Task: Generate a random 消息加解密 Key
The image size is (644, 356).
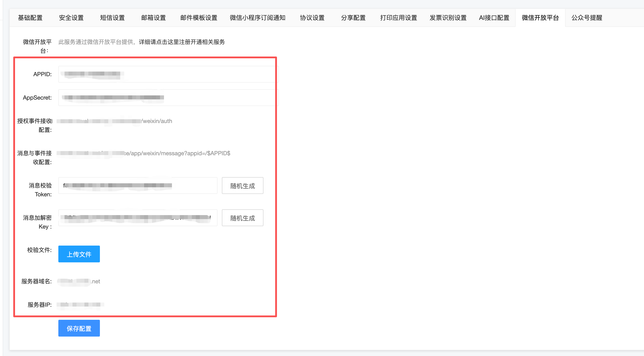Action: click(242, 218)
